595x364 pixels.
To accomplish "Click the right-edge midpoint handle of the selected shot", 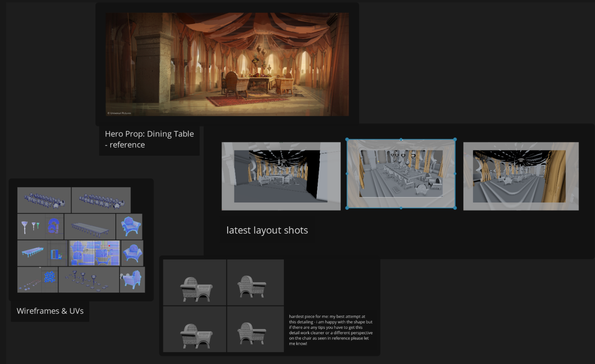I will (x=455, y=174).
